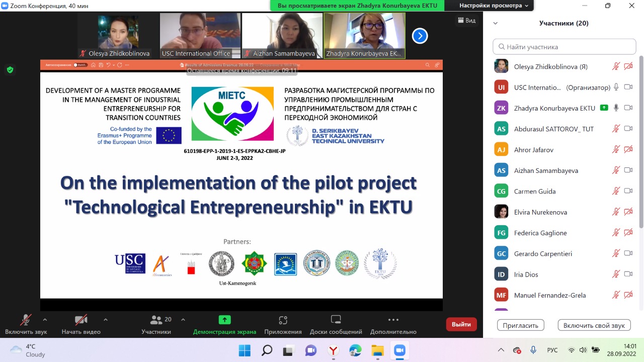This screenshot has height=362, width=644.
Task: Click the participant search field (Найти участника)
Action: point(565,47)
